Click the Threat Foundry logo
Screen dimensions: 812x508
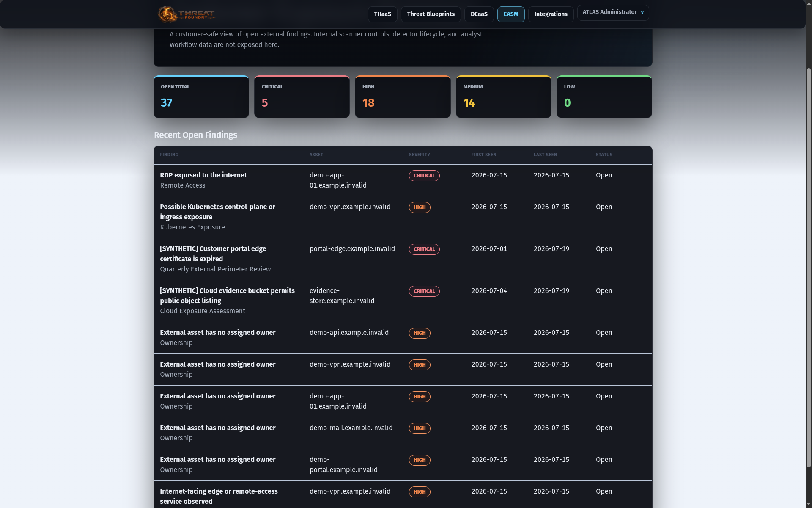pos(187,14)
